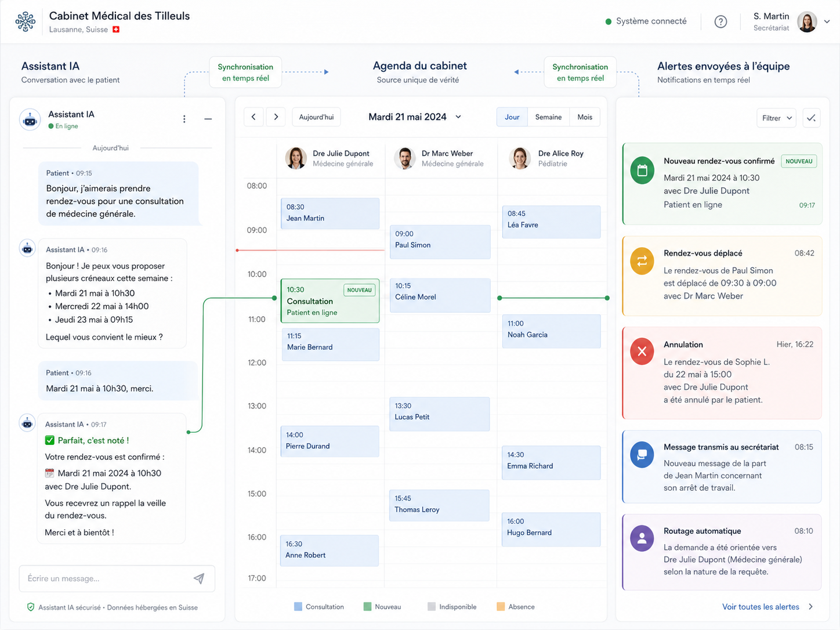Click Dre Julie Dupont's photo in agenda

click(x=296, y=158)
